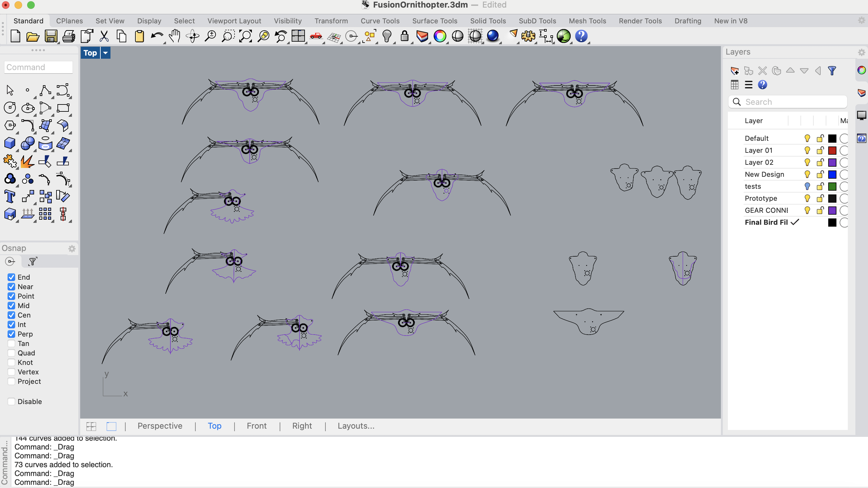Screen dimensions: 868x488
Task: Uncheck the Mid osnap
Action: pos(11,305)
